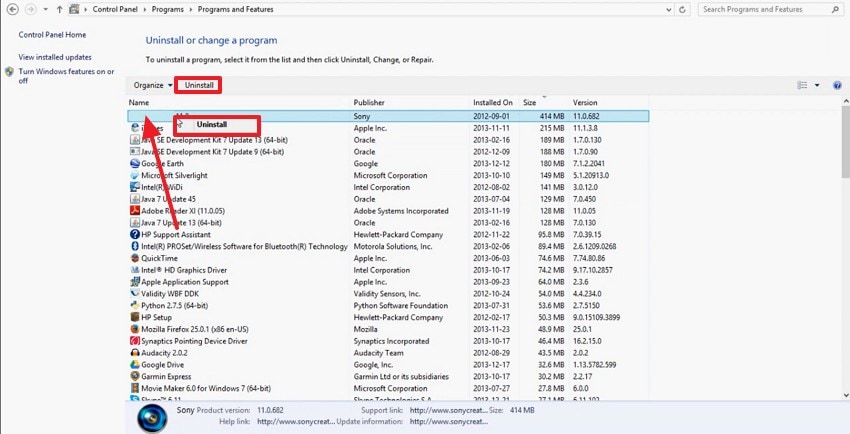Click the Synaptics Pointing Device Driver icon
Viewport: 850px width, 434px height.
134,341
